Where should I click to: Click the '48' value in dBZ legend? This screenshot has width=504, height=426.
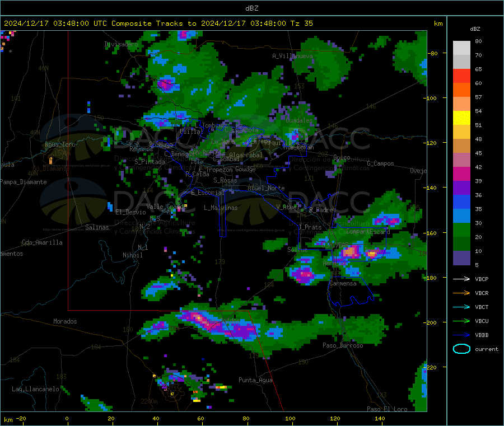tap(478, 139)
